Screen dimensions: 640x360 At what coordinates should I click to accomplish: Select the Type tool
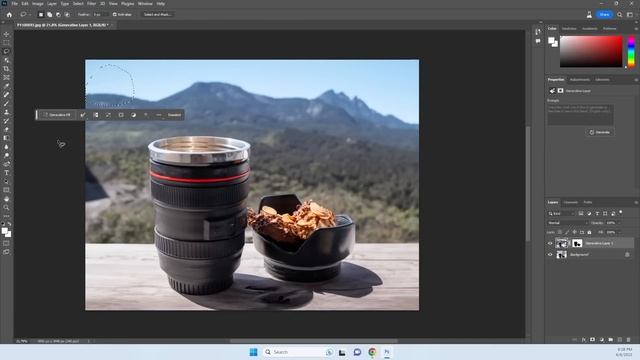click(x=6, y=173)
